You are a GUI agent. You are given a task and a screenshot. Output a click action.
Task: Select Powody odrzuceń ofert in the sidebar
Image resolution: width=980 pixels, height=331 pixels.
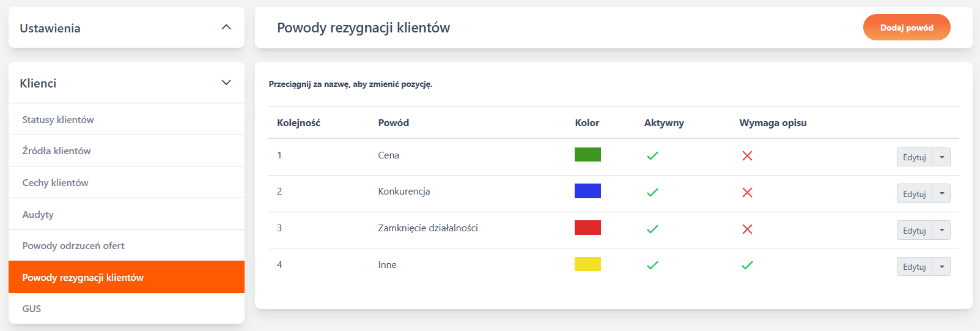click(73, 245)
